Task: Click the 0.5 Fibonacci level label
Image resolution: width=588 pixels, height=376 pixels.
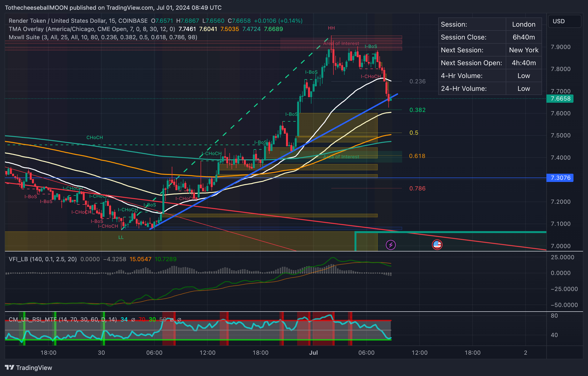Action: (414, 133)
